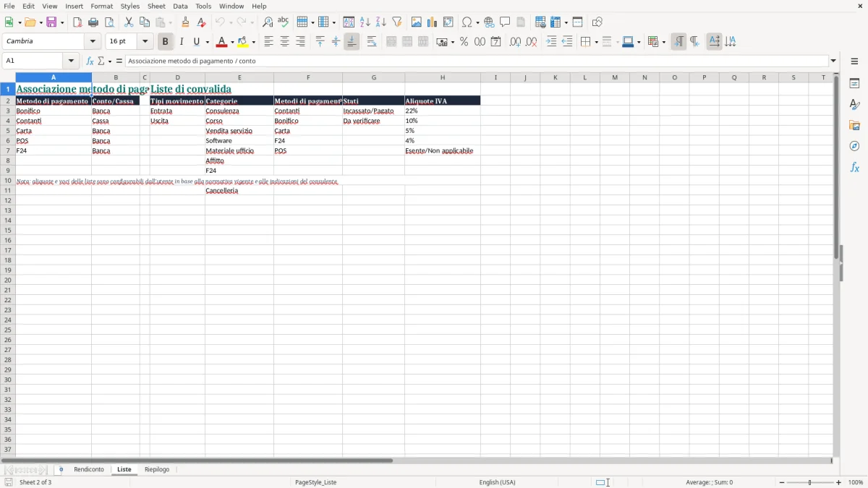
Task: Open the font size dropdown
Action: click(x=145, y=42)
